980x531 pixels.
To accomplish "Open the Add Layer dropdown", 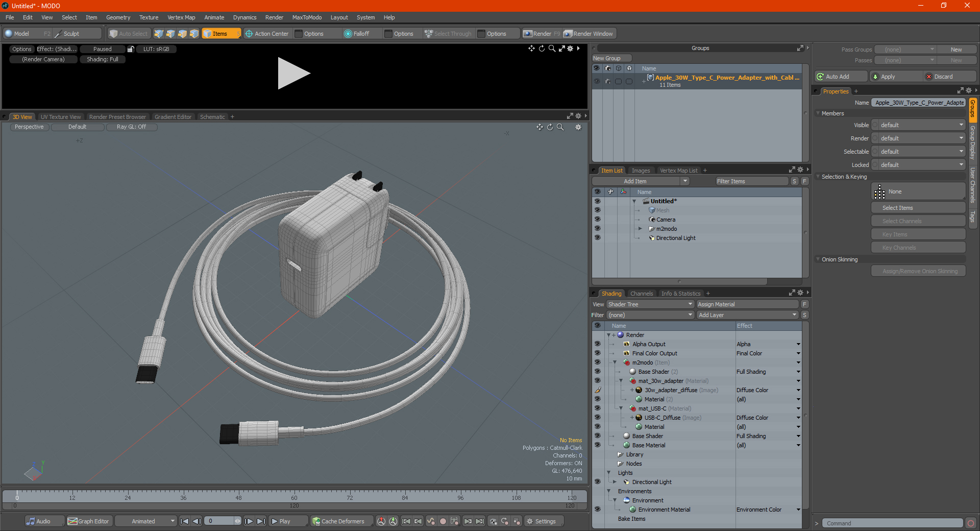I will tap(747, 315).
